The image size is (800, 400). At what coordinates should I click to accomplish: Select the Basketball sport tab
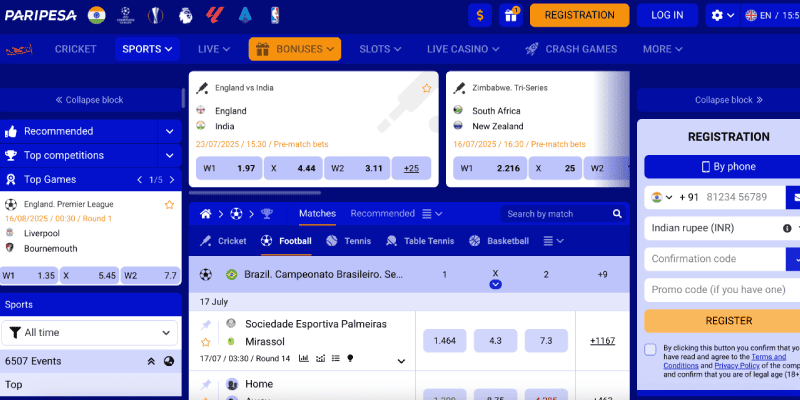pos(498,241)
